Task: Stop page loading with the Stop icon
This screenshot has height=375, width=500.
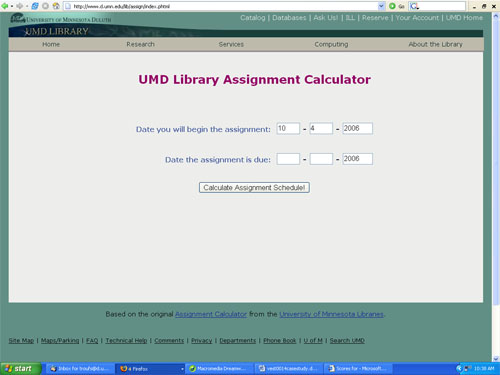Action: coord(45,6)
